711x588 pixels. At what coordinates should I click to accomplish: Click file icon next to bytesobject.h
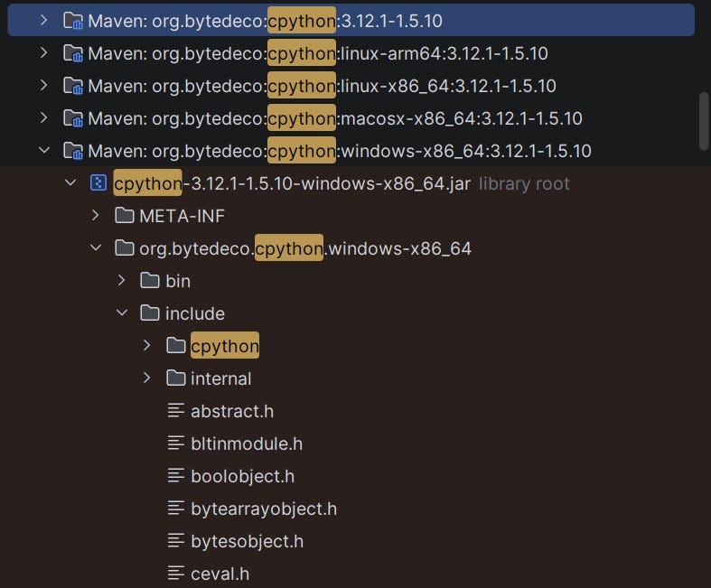coord(176,541)
